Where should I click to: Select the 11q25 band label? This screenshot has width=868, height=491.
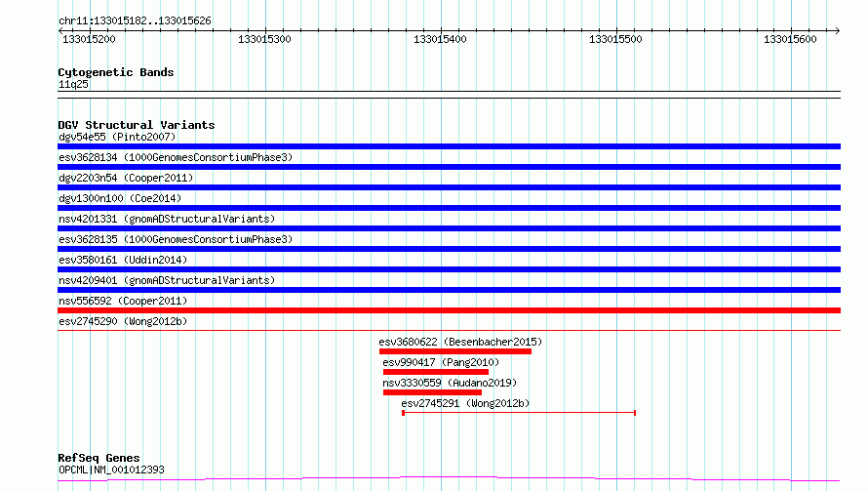[73, 84]
